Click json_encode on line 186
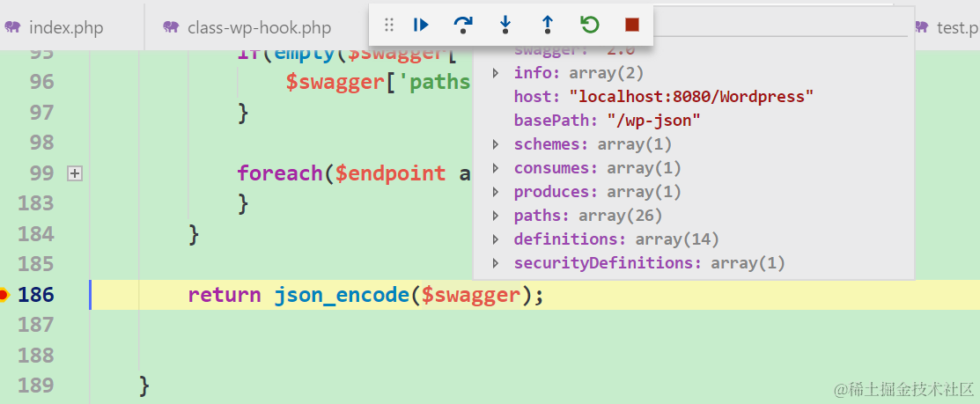 (x=342, y=295)
